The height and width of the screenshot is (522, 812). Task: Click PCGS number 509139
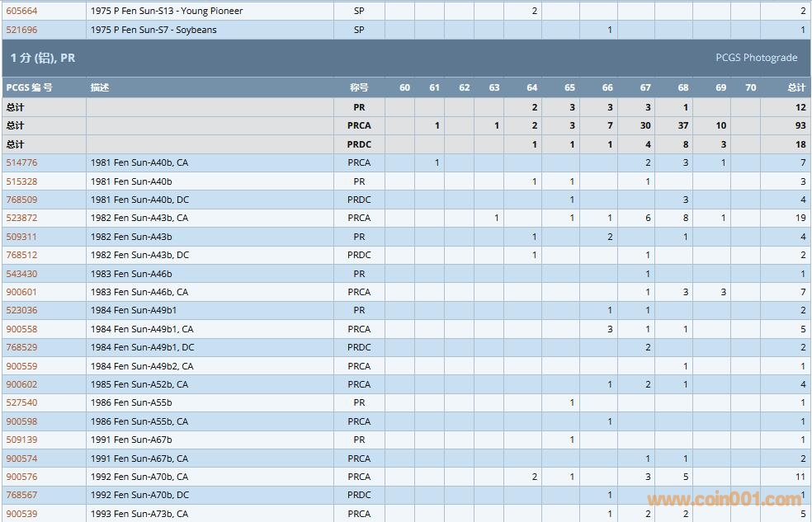[x=21, y=440]
